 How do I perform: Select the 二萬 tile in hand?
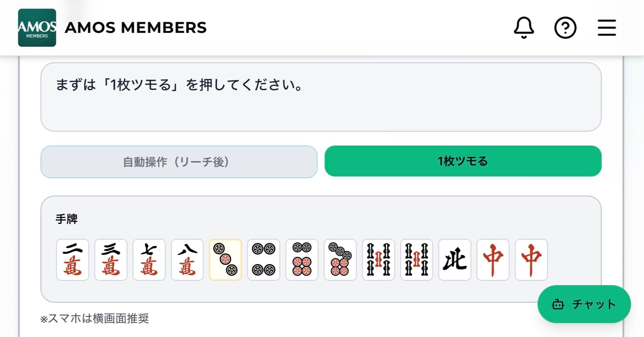coord(72,260)
